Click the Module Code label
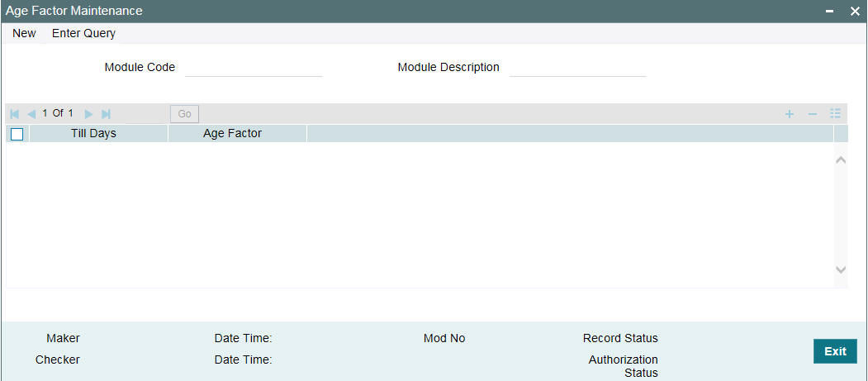The image size is (868, 381). (x=140, y=68)
